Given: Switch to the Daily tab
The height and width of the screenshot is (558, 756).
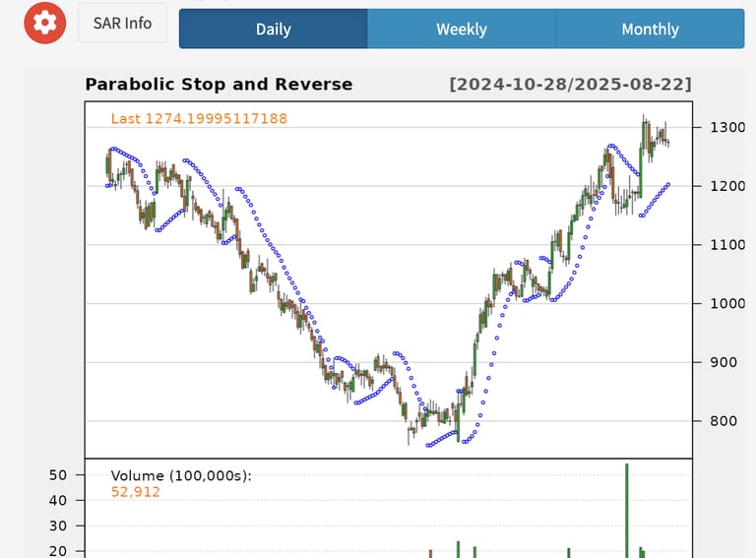Looking at the screenshot, I should [273, 29].
